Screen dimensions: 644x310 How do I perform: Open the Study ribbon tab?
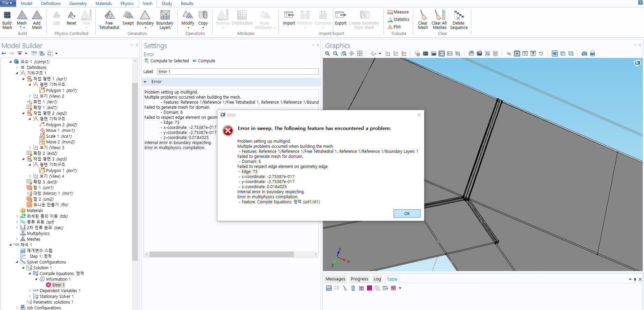tap(167, 4)
